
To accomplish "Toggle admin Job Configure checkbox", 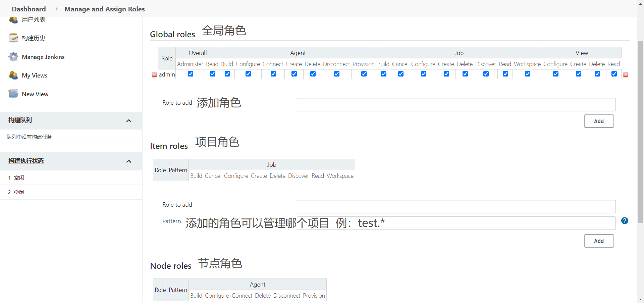I will [424, 74].
